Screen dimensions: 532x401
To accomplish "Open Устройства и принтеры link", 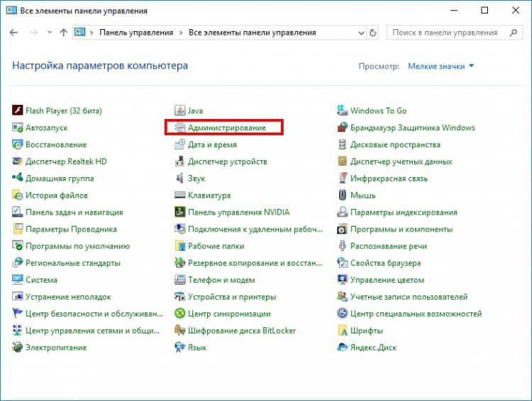I will pyautogui.click(x=232, y=297).
